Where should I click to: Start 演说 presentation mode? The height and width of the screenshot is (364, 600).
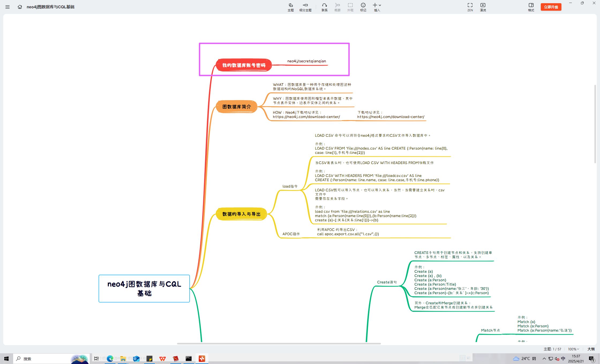click(483, 7)
